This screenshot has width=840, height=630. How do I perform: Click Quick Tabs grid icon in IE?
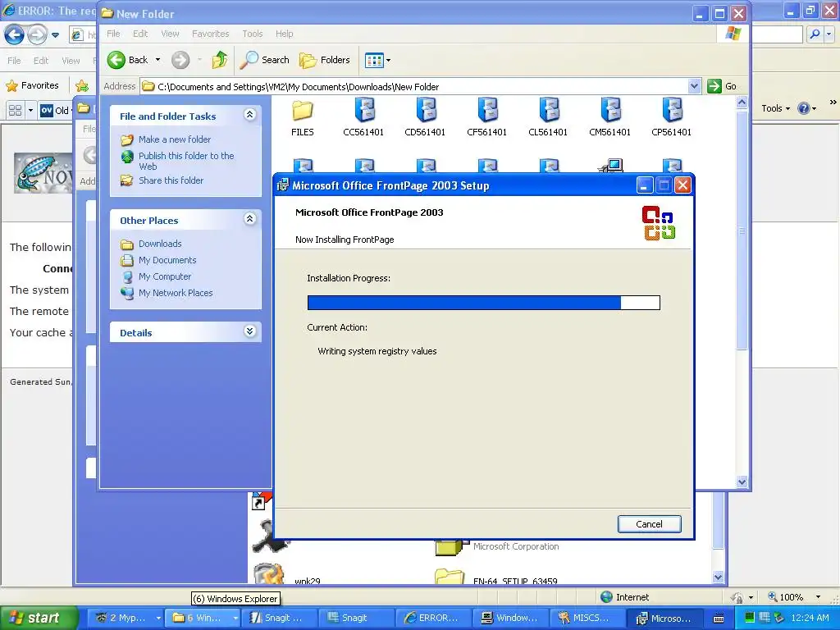click(x=15, y=111)
